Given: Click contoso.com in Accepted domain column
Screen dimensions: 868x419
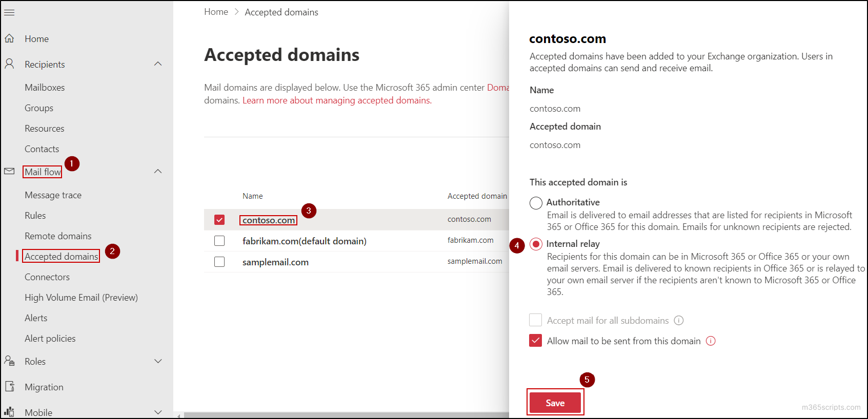Looking at the screenshot, I should (x=469, y=219).
